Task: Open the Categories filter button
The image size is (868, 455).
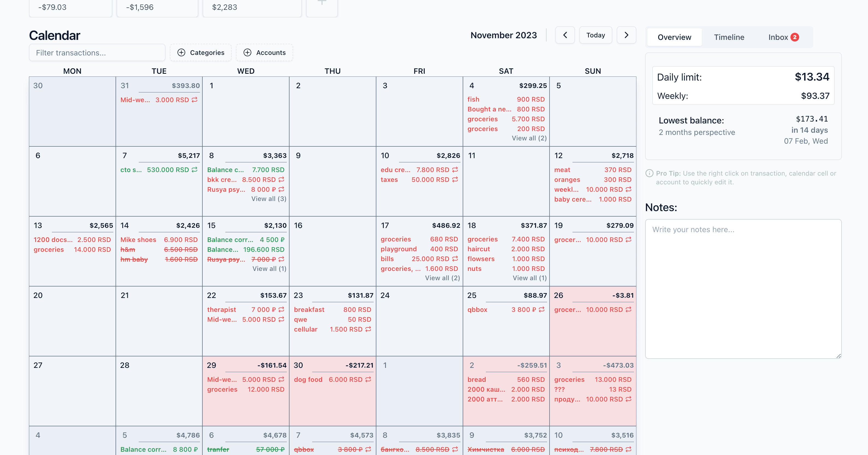Action: pyautogui.click(x=200, y=53)
